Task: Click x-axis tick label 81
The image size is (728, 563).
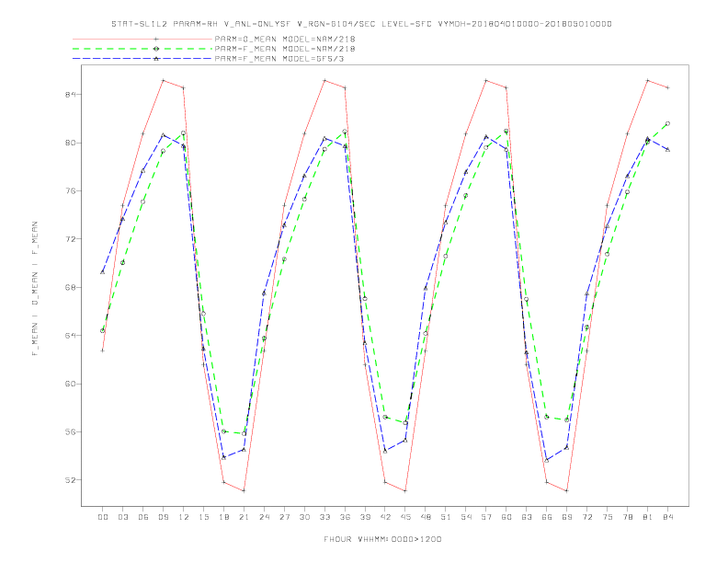Action: [648, 517]
